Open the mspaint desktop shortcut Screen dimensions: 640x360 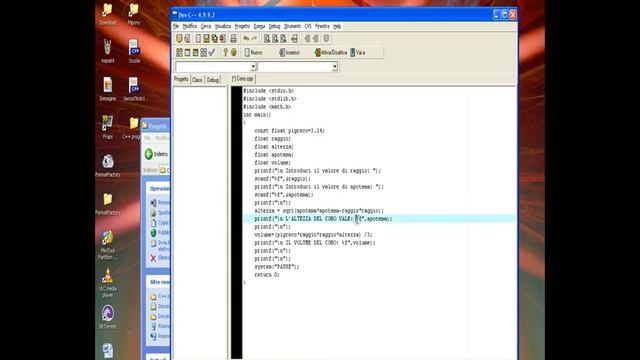pyautogui.click(x=108, y=51)
